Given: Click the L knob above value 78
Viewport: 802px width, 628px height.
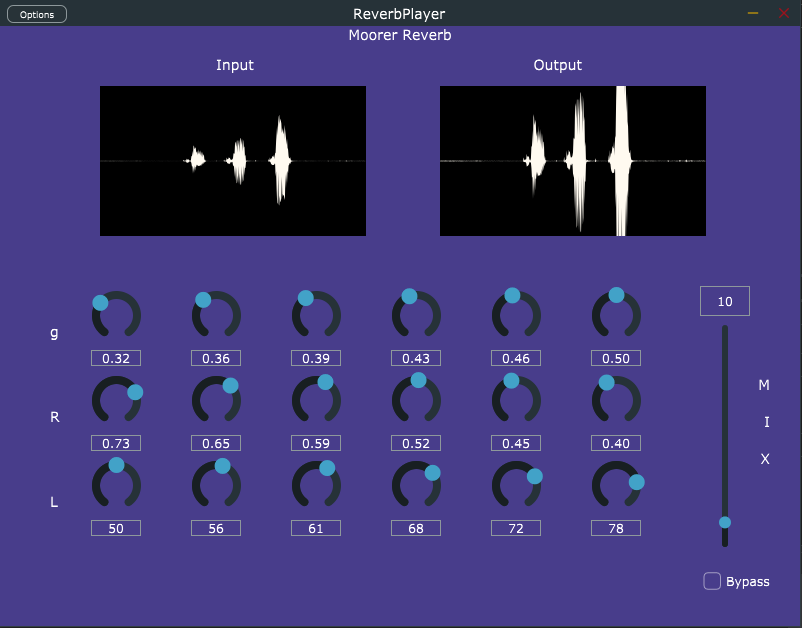Looking at the screenshot, I should [x=616, y=485].
